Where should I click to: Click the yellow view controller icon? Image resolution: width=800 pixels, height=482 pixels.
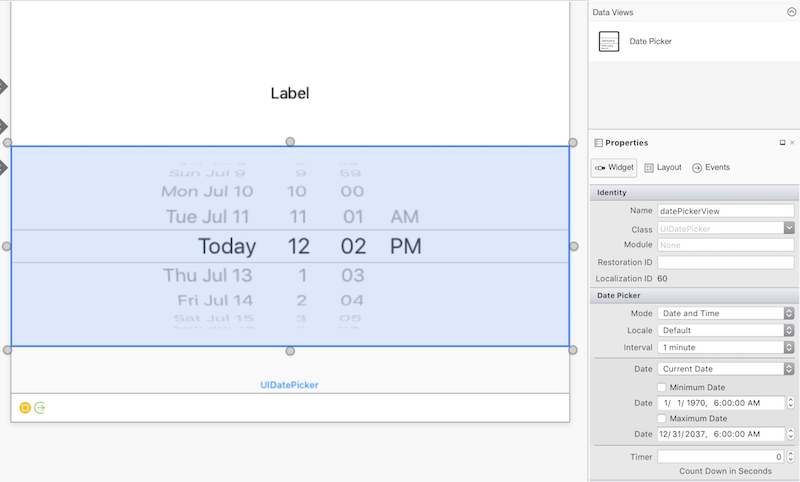(x=25, y=407)
